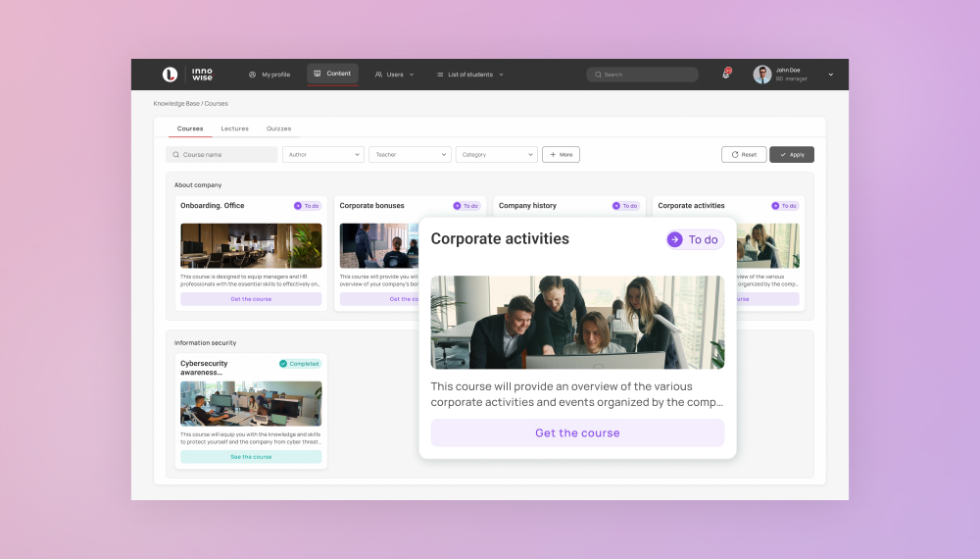This screenshot has height=559, width=980.
Task: Click the magnifier icon in Course name field
Action: click(x=176, y=154)
